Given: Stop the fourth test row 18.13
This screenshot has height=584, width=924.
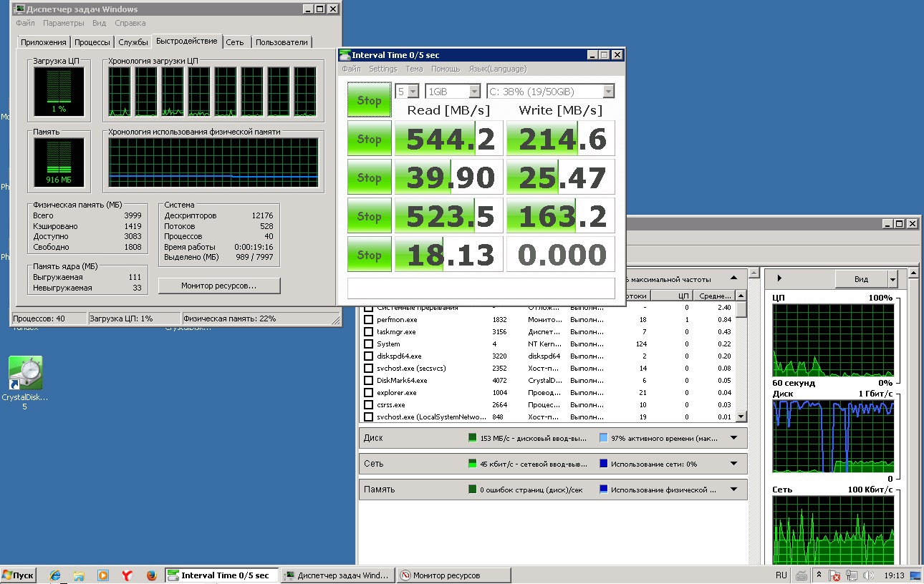Looking at the screenshot, I should pyautogui.click(x=369, y=255).
